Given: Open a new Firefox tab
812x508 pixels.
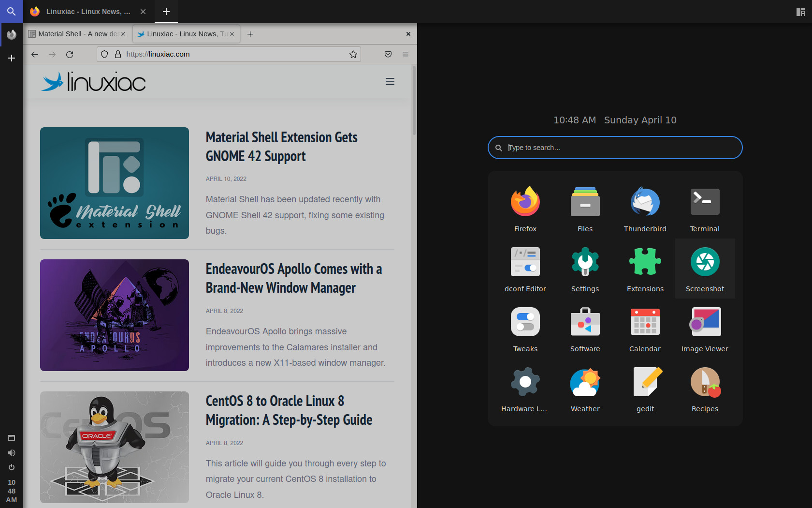Looking at the screenshot, I should click(250, 34).
